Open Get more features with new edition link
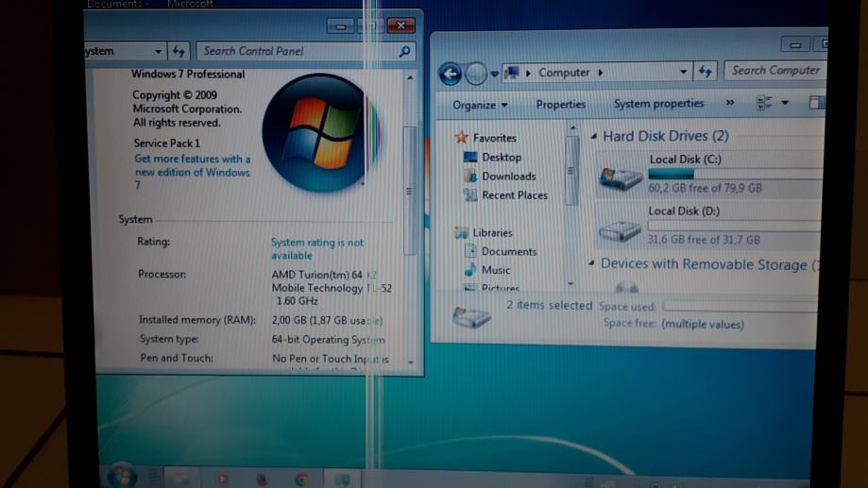This screenshot has height=488, width=868. [x=192, y=172]
